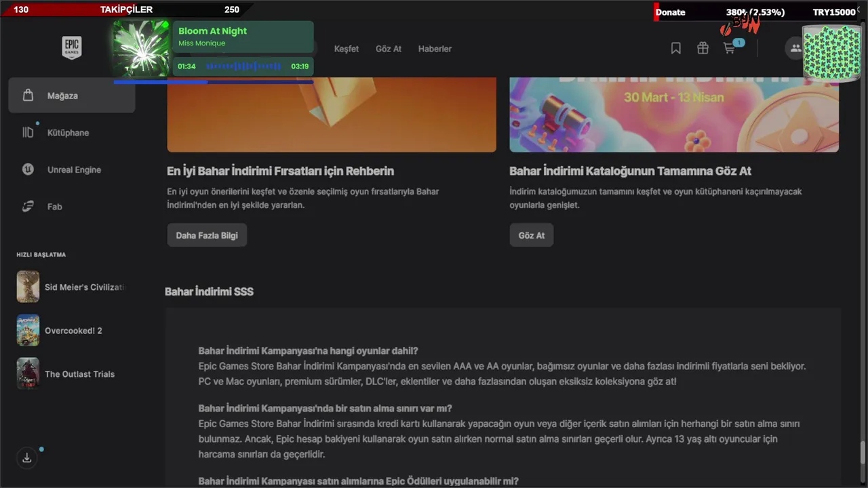The height and width of the screenshot is (488, 868).
Task: Click the Mağaza shopping bag icon
Action: 28,96
